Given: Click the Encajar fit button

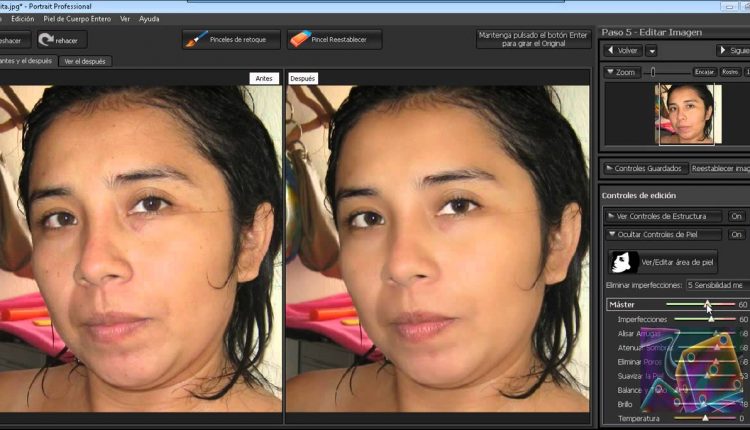Looking at the screenshot, I should pos(705,72).
